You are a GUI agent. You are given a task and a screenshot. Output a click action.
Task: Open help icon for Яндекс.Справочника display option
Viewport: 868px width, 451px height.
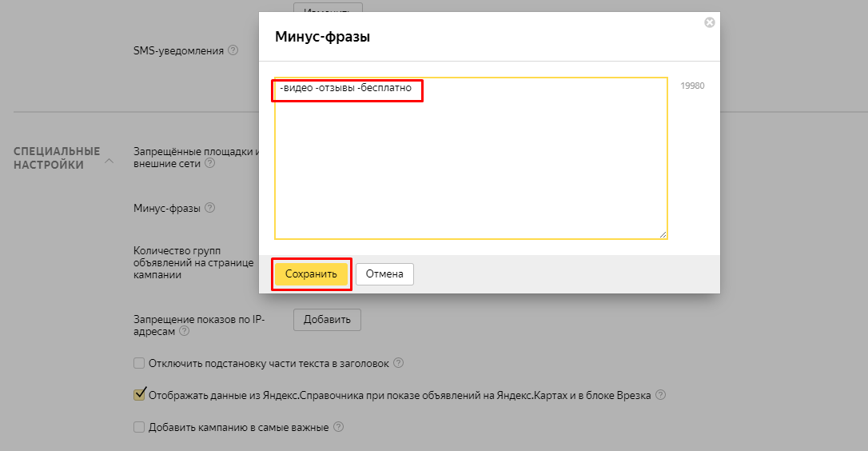pos(660,395)
